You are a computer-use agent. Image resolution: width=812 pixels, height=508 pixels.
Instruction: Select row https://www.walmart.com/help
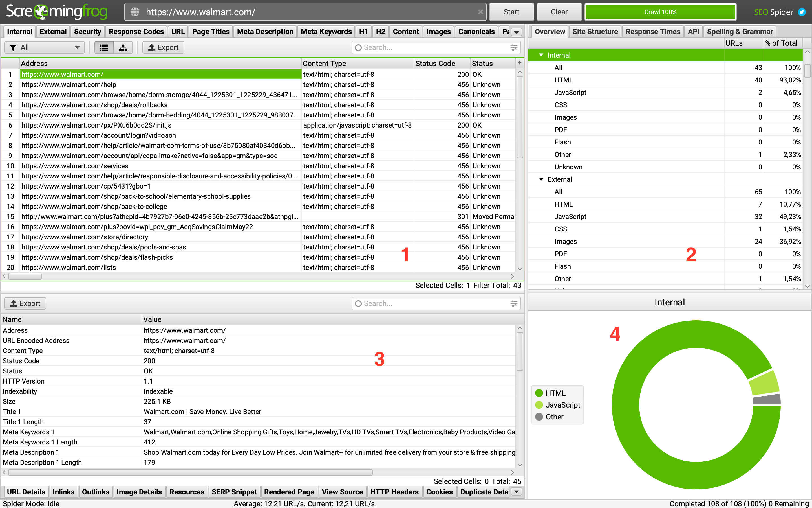[258, 85]
